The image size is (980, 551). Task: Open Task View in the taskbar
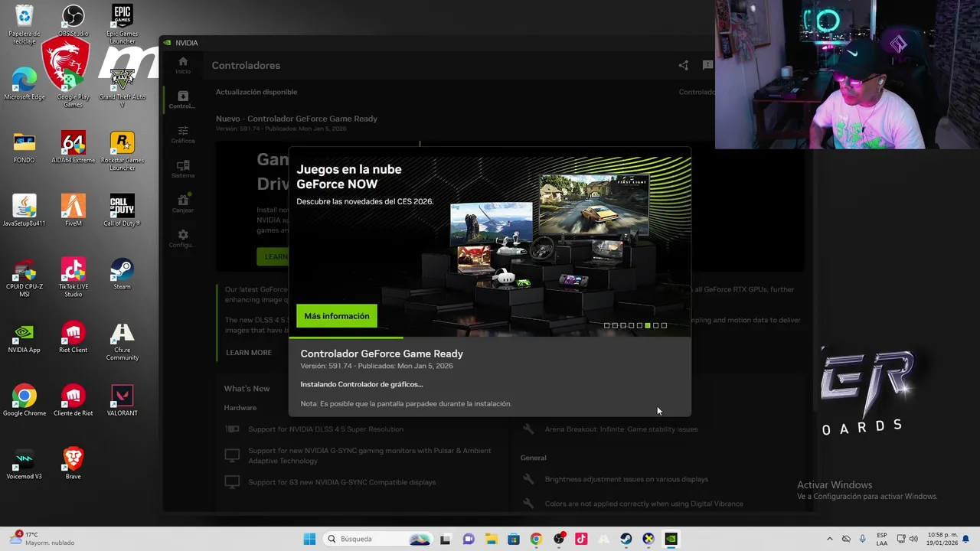(446, 539)
